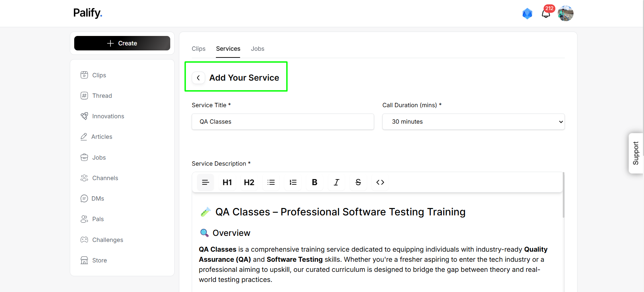644x292 pixels.
Task: Toggle code block formatting
Action: 380,182
